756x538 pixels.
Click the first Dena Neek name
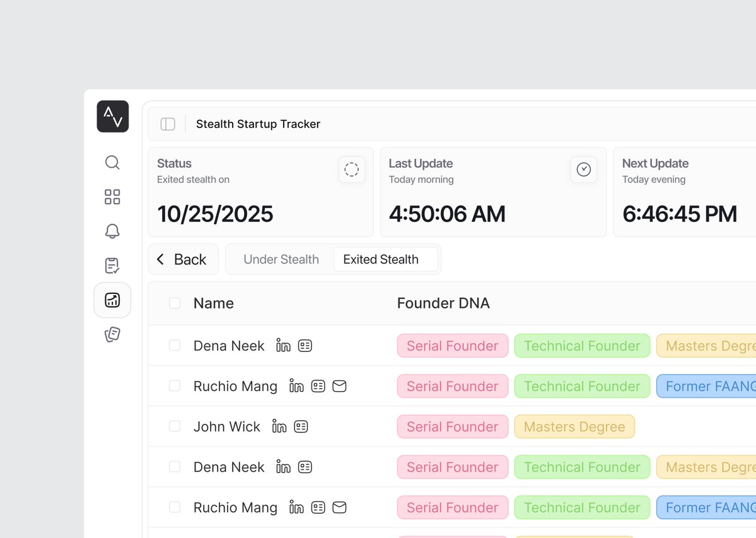click(229, 346)
